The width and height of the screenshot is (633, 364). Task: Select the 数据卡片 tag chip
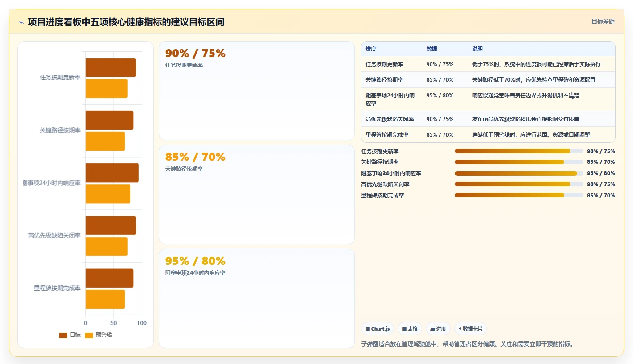(x=470, y=329)
